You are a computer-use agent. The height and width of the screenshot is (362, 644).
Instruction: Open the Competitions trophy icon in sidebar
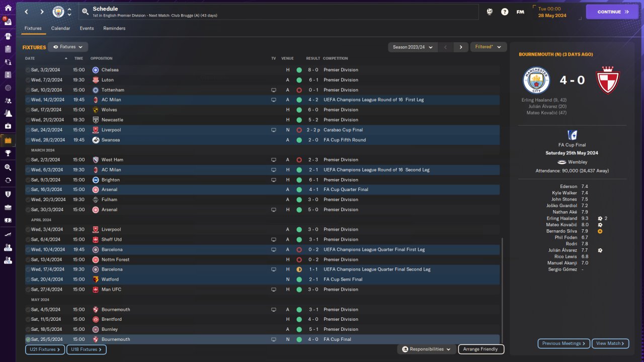coord(8,153)
